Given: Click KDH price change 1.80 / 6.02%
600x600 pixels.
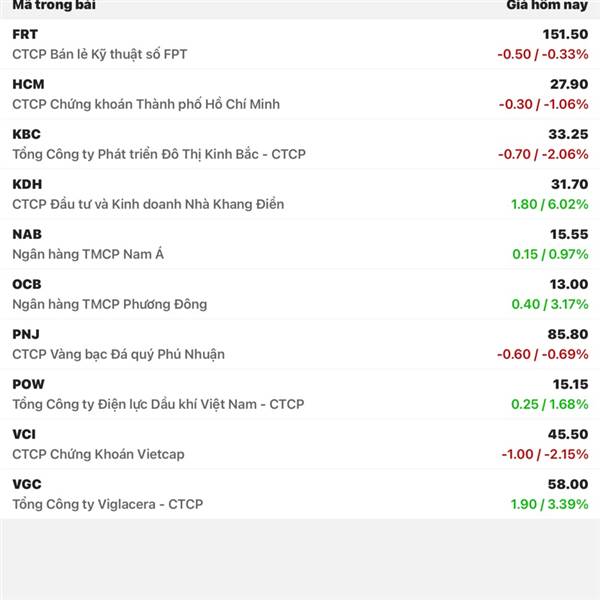Looking at the screenshot, I should (549, 204).
